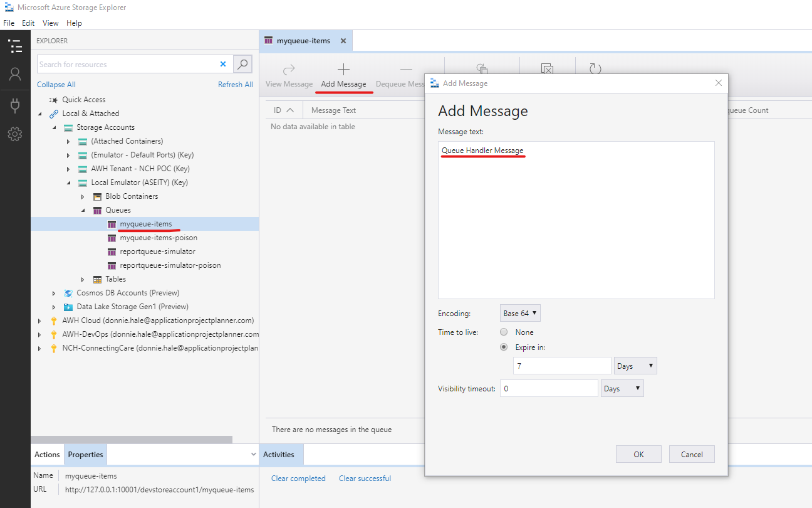Select None for Time to live
The width and height of the screenshot is (812, 508).
click(504, 332)
